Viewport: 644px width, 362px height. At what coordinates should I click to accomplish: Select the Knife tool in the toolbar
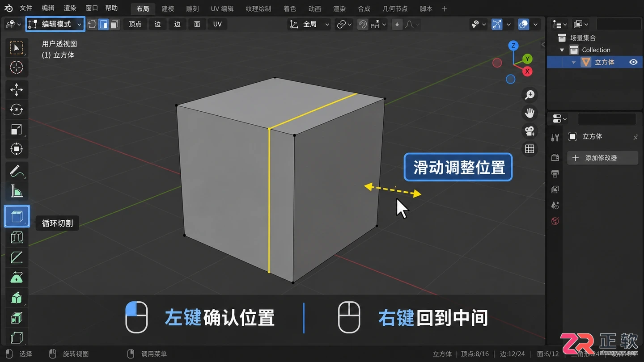pyautogui.click(x=17, y=257)
